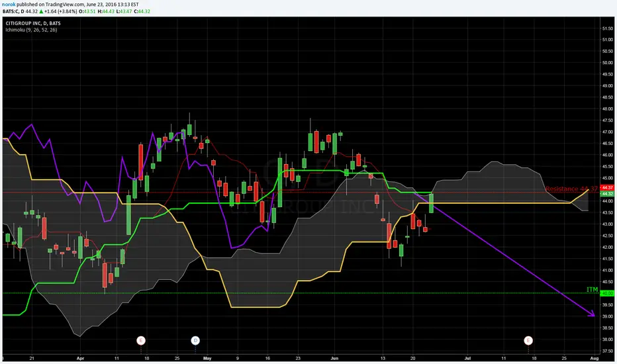Viewport: 617px width, 364px height.
Task: Click the 'O:43.51' open value
Action: point(87,11)
